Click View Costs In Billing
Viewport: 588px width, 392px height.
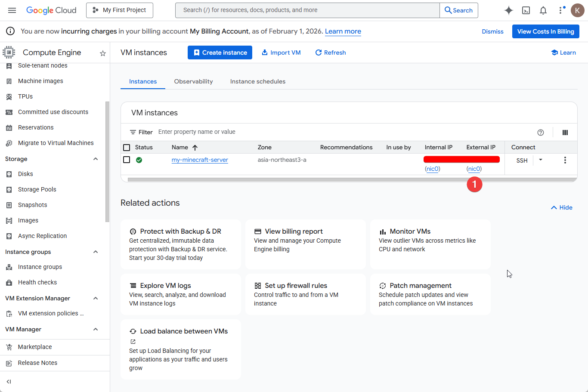[545, 31]
